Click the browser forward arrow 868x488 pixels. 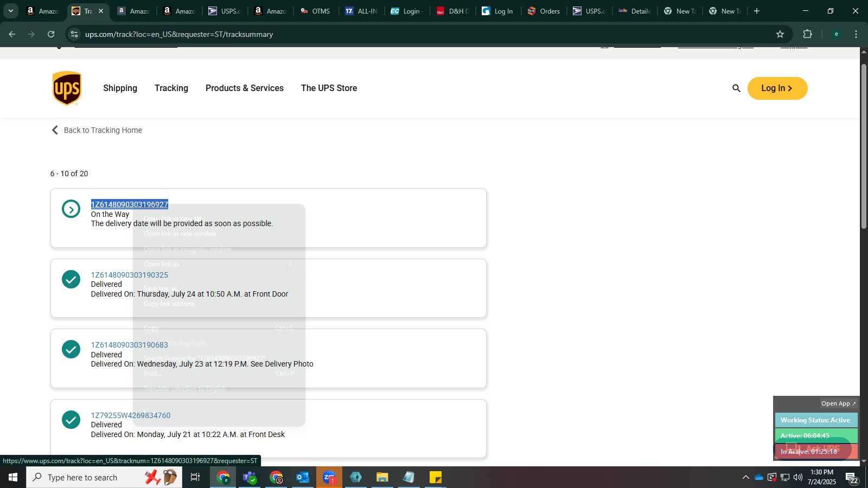tap(31, 34)
